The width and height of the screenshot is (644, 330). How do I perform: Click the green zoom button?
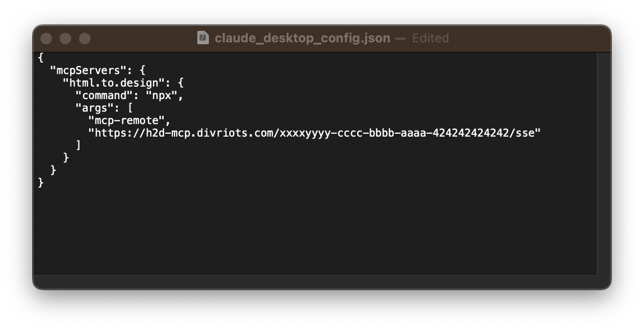pos(85,38)
